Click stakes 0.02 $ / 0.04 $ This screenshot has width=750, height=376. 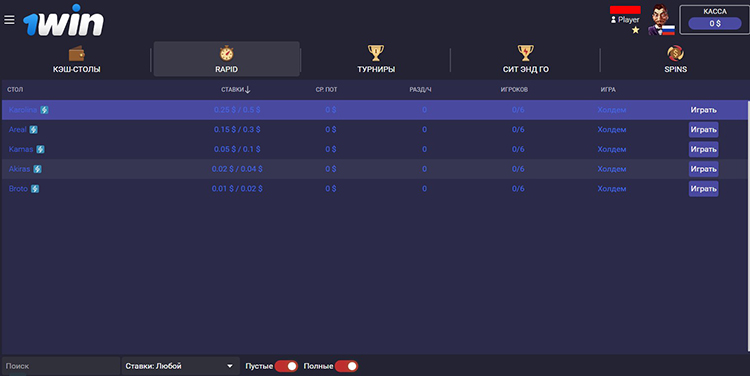tap(237, 169)
